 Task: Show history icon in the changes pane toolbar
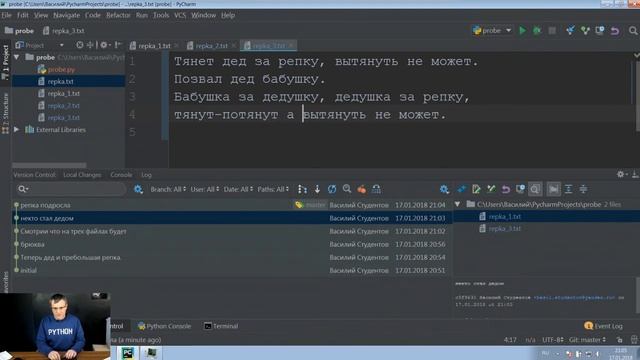point(520,189)
